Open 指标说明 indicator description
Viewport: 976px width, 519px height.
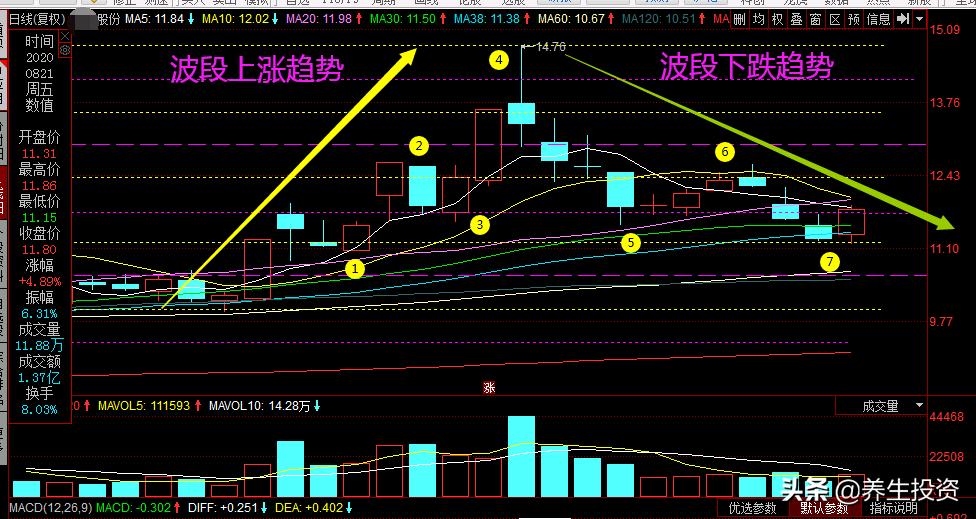893,508
